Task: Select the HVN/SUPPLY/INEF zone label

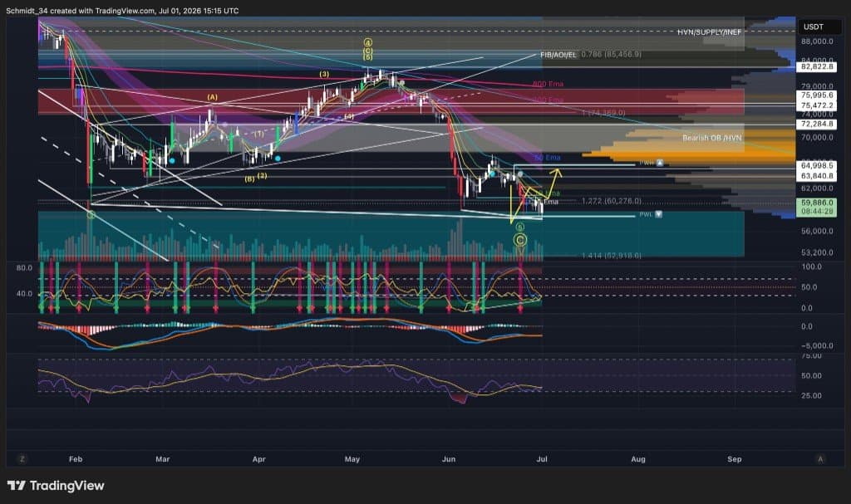Action: (710, 32)
